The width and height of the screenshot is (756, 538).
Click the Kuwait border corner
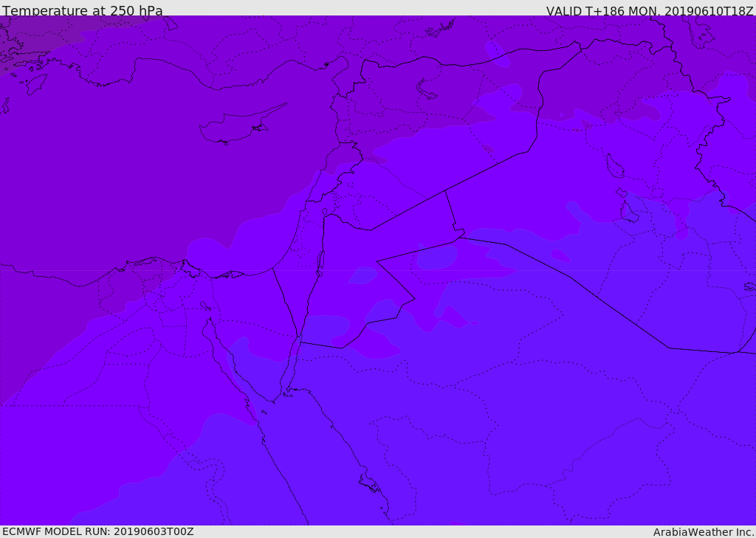point(736,353)
